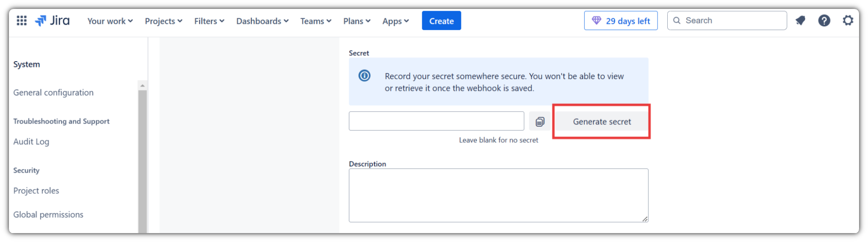Click the blue Create button
Image resolution: width=868 pixels, height=242 pixels.
(x=441, y=21)
